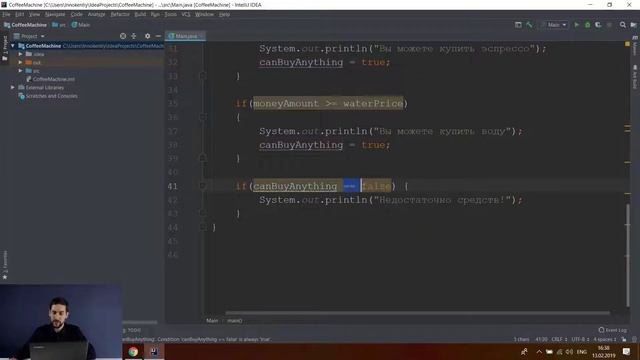
Task: Click the editor vertical scrollbar
Action: [628, 255]
